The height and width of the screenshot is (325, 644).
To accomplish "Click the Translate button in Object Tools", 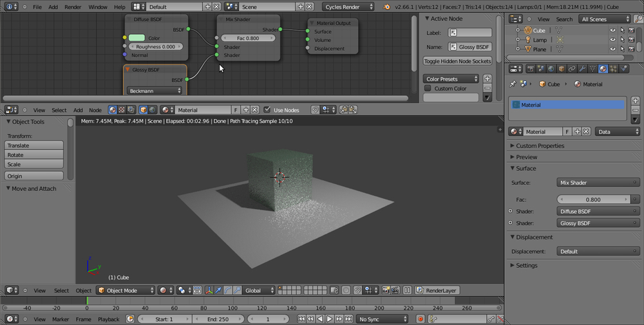I will (x=35, y=145).
